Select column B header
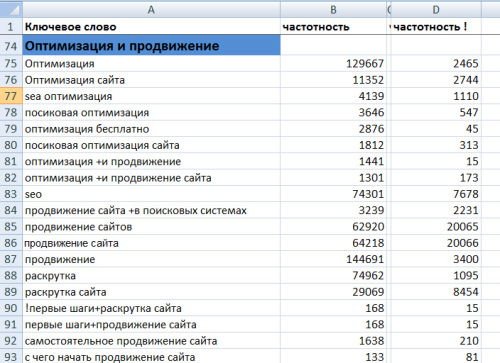500x363 pixels. click(x=333, y=10)
